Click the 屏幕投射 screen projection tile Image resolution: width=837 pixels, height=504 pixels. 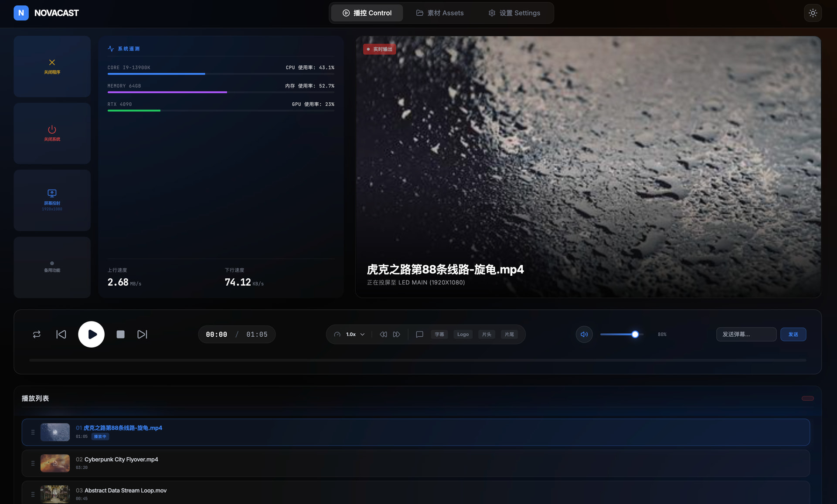tap(52, 200)
